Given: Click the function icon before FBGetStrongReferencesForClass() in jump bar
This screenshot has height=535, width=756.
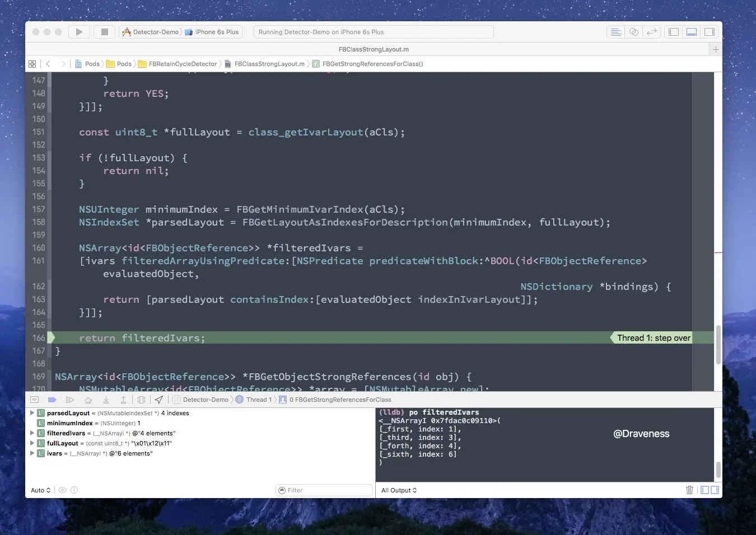Looking at the screenshot, I should (316, 64).
